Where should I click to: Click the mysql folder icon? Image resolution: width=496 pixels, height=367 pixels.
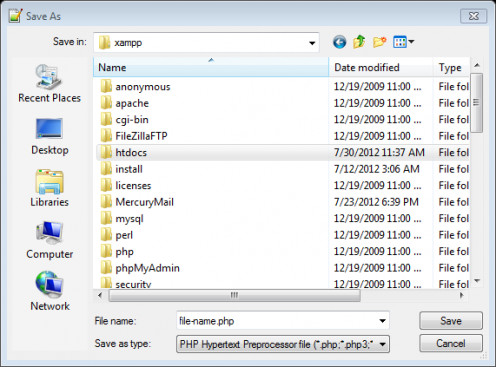(106, 218)
